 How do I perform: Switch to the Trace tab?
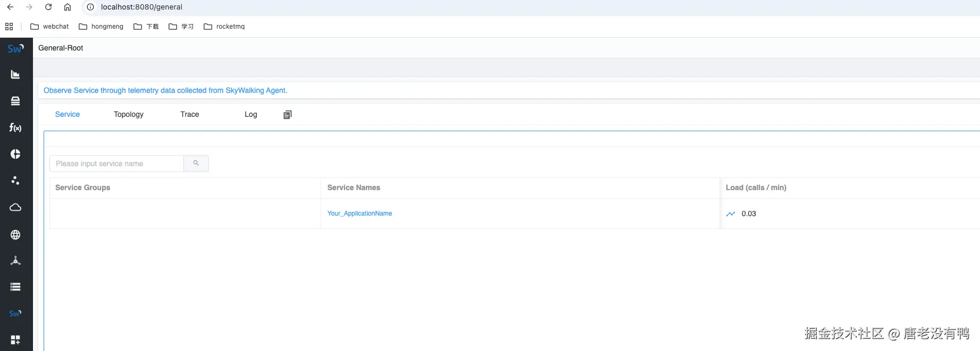(190, 114)
